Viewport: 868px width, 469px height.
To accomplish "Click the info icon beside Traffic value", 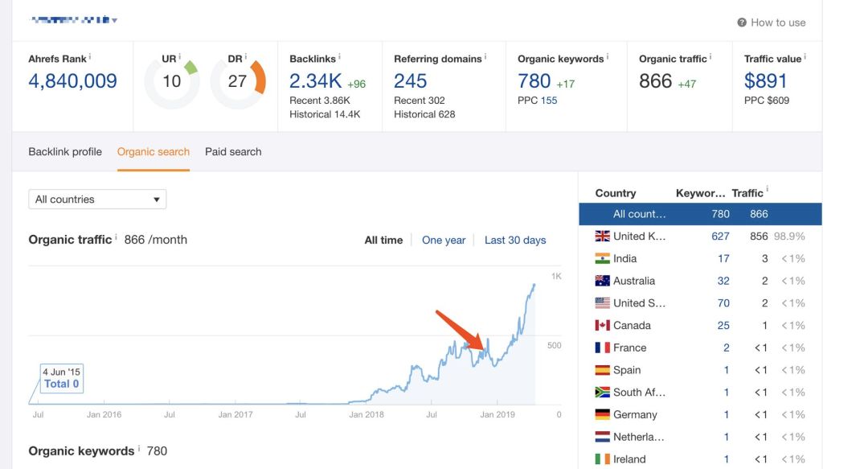I will click(x=805, y=56).
